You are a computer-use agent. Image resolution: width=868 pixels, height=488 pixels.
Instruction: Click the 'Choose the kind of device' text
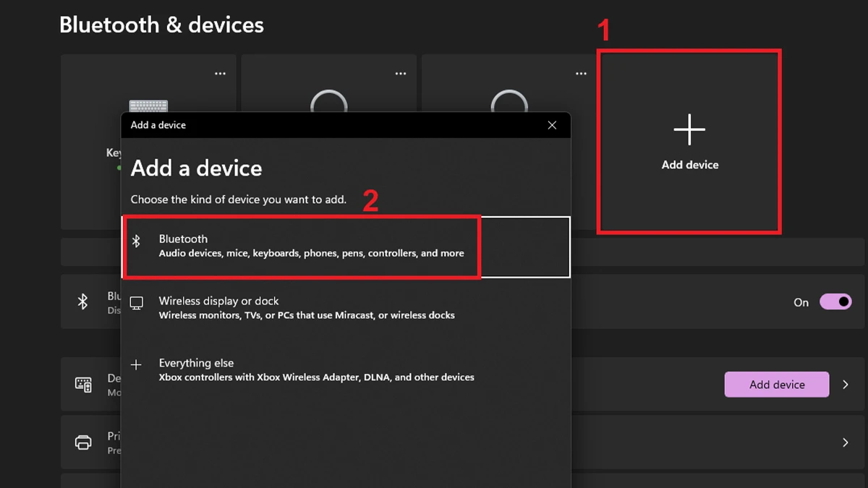click(238, 200)
